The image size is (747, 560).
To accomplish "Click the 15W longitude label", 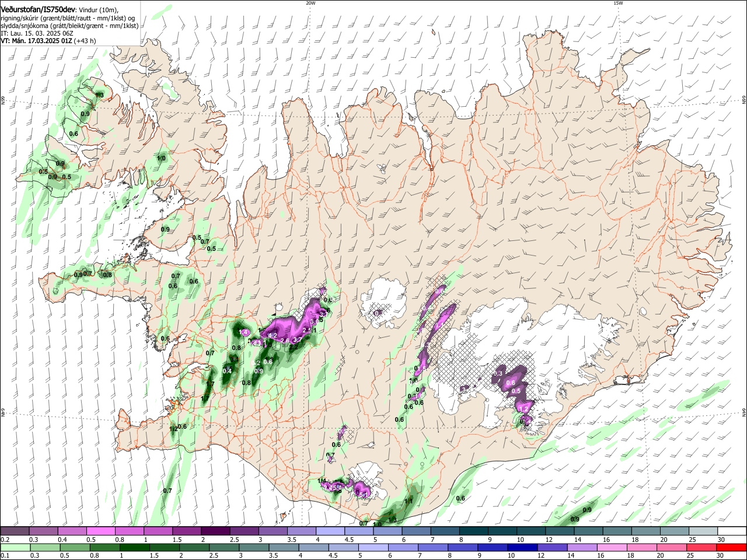I will [618, 3].
